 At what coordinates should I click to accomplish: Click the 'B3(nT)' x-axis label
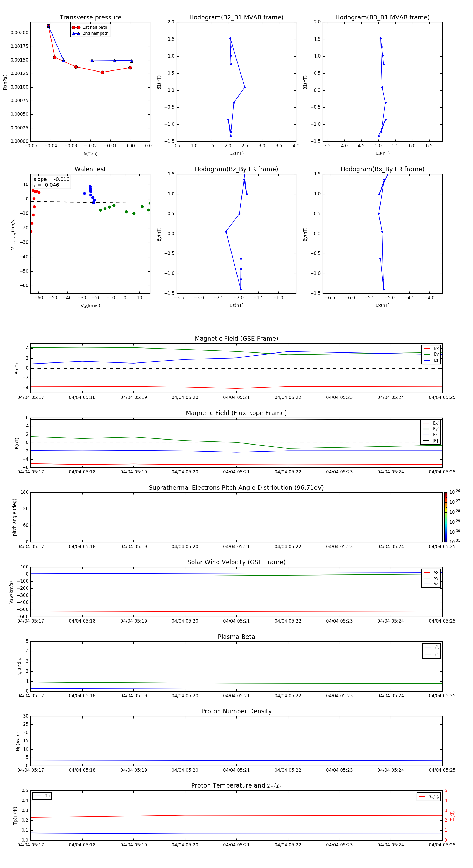(382, 154)
